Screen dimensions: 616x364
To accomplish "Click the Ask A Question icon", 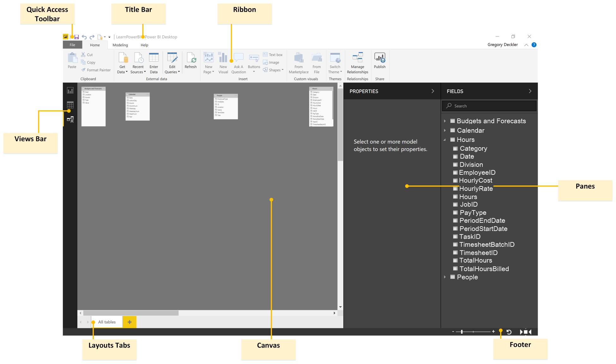I will (x=239, y=58).
